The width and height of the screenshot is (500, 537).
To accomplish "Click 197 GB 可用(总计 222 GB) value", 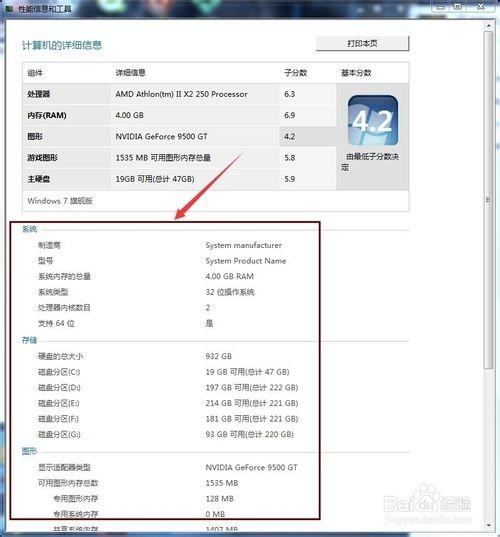I will [x=252, y=387].
